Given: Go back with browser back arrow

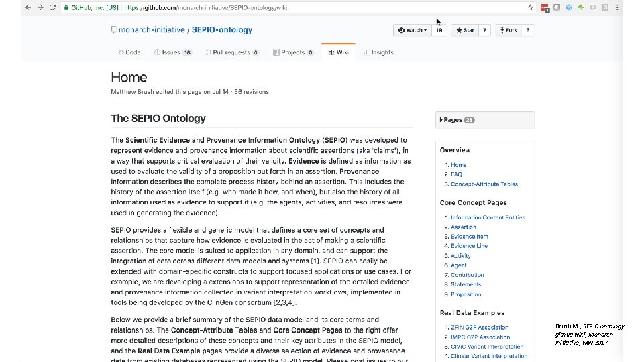Looking at the screenshot, I should tap(28, 7).
